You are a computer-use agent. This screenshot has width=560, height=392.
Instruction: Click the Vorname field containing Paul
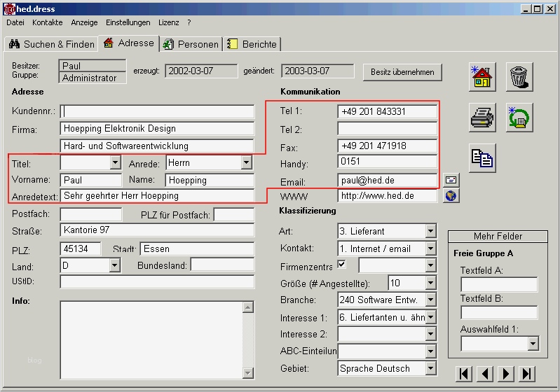click(x=91, y=180)
